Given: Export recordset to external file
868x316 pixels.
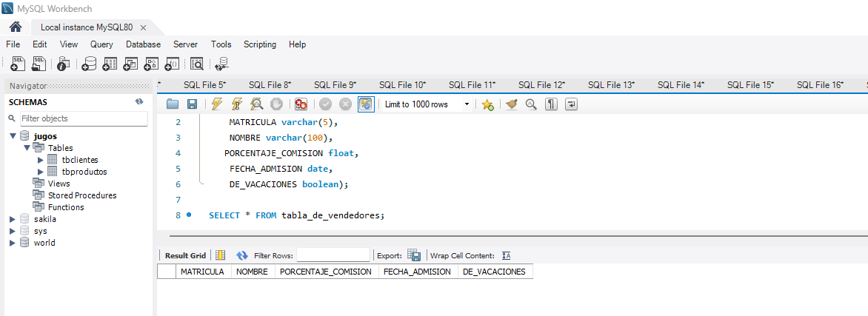Looking at the screenshot, I should (x=414, y=255).
